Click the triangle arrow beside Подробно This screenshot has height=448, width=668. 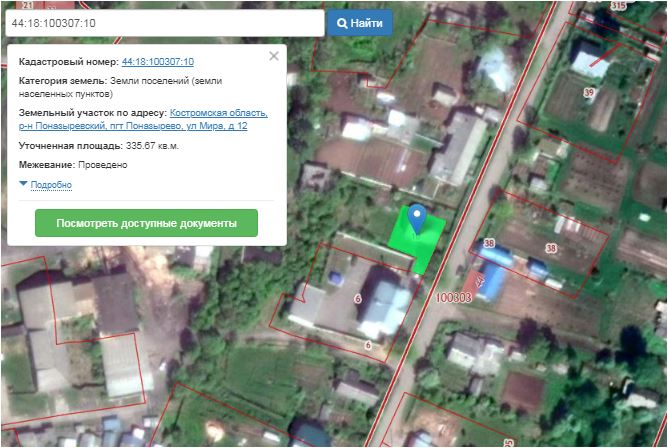click(24, 185)
